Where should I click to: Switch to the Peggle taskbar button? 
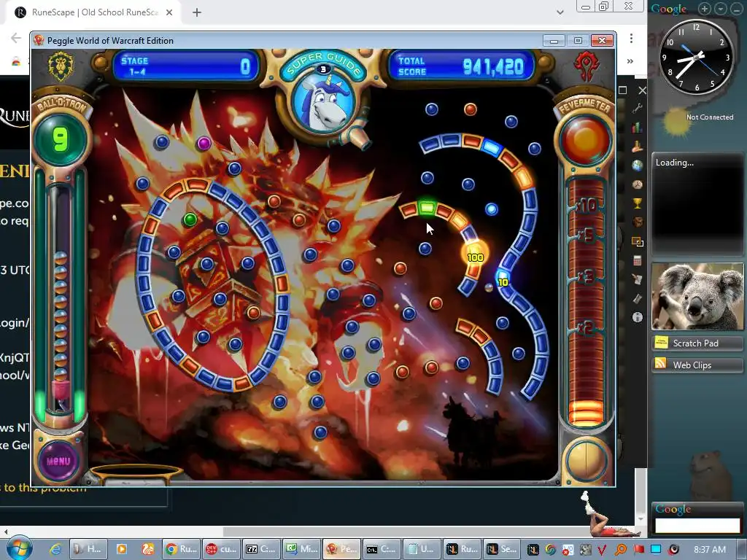pos(341,549)
